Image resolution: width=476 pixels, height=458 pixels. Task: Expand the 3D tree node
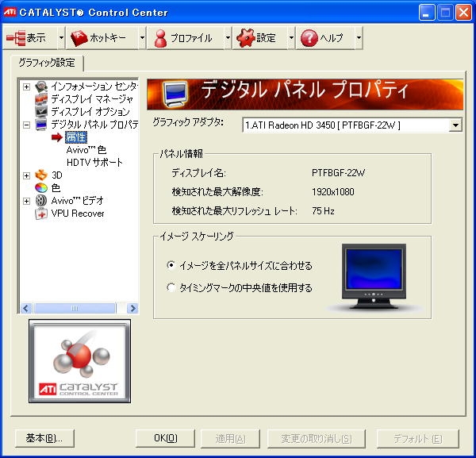point(27,175)
